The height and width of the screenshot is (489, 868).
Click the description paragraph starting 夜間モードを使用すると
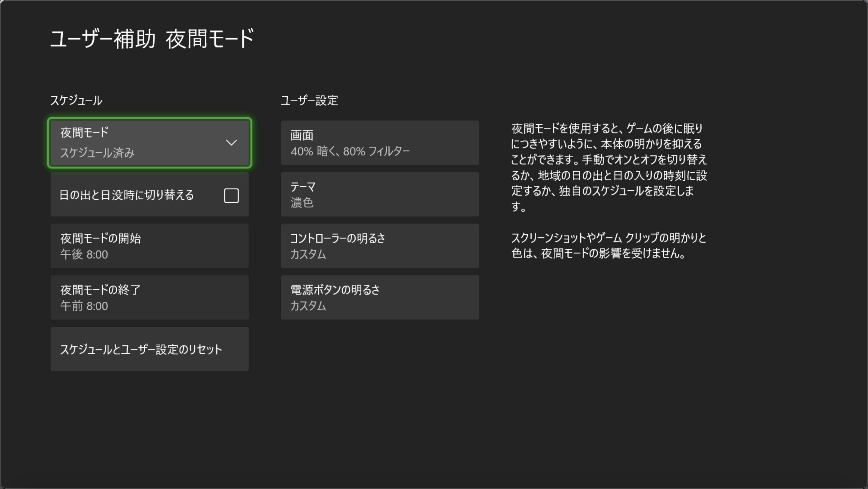609,168
